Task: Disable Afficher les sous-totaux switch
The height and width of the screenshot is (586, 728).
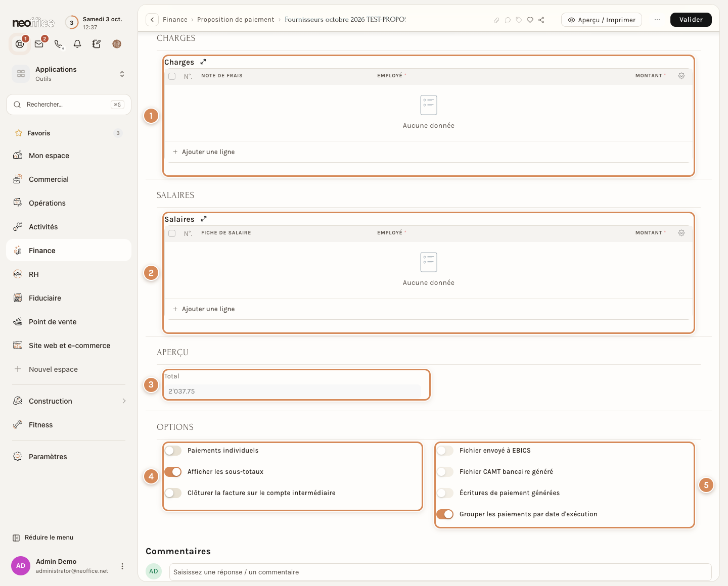Action: tap(173, 472)
